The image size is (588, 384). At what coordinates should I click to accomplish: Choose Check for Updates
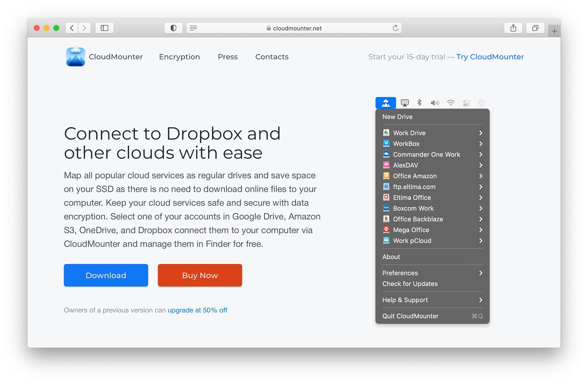coord(432,284)
